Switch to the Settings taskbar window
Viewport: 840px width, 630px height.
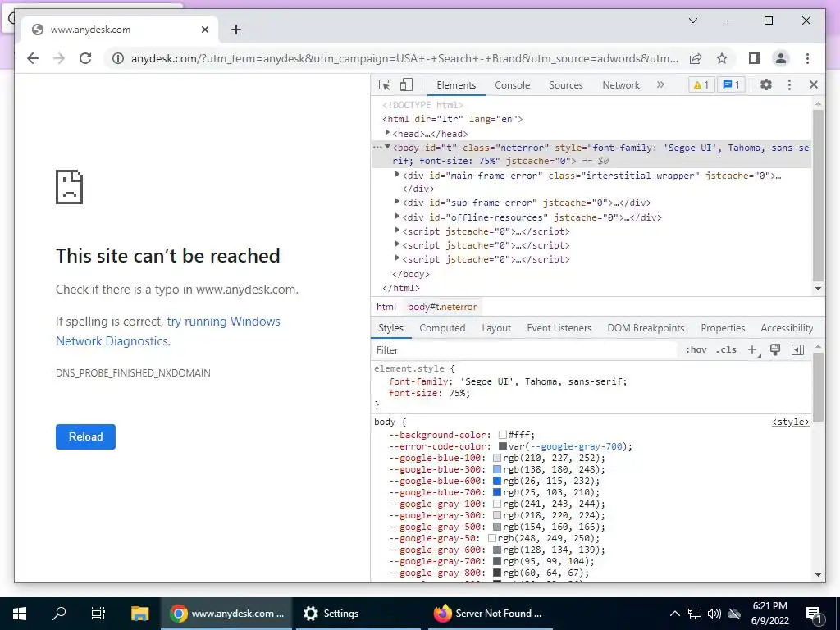358,614
